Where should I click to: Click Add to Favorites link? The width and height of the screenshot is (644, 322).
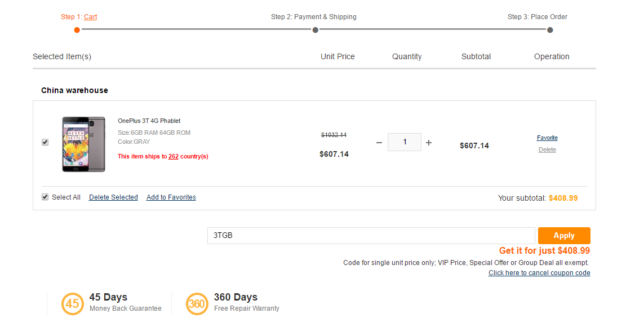(171, 197)
